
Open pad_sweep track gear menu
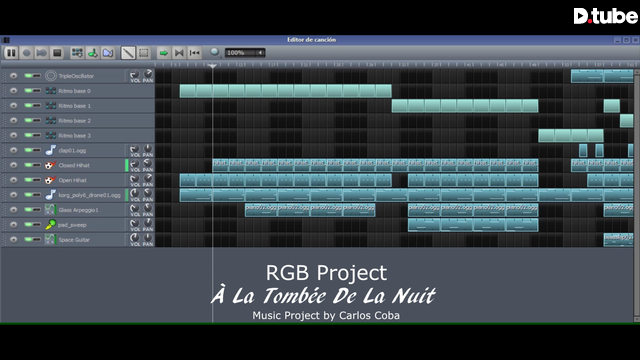pos(13,224)
